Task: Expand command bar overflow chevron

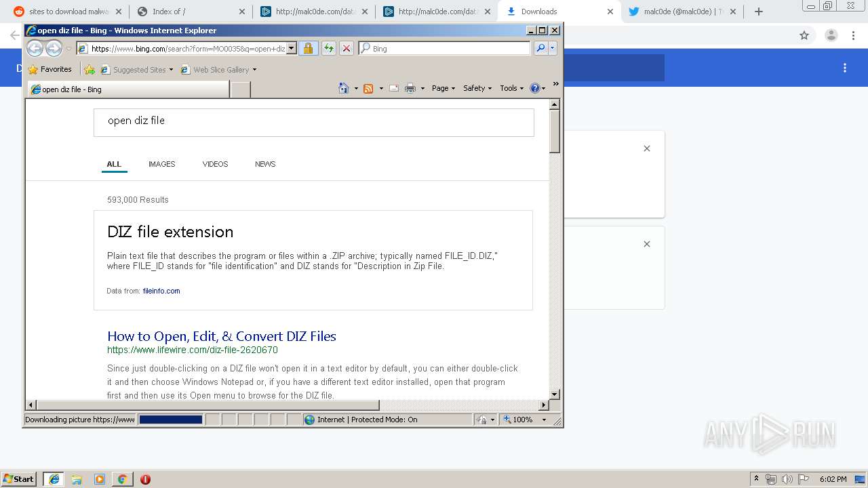Action: point(556,84)
